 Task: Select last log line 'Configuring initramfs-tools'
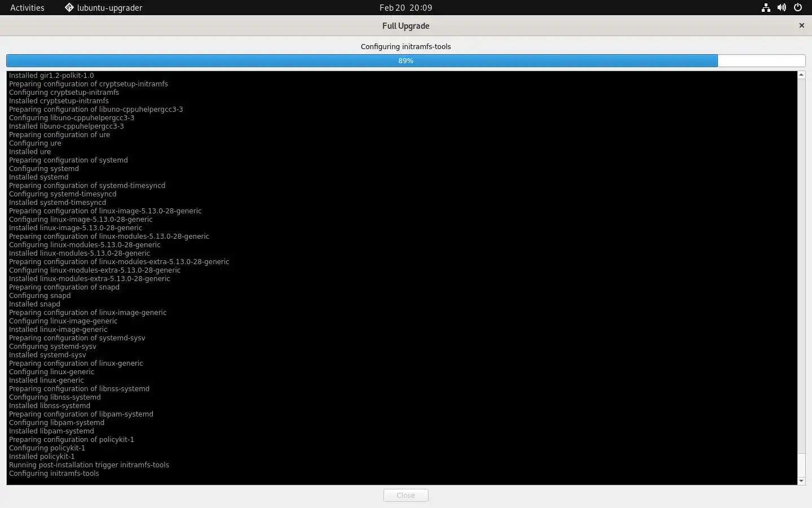[54, 473]
